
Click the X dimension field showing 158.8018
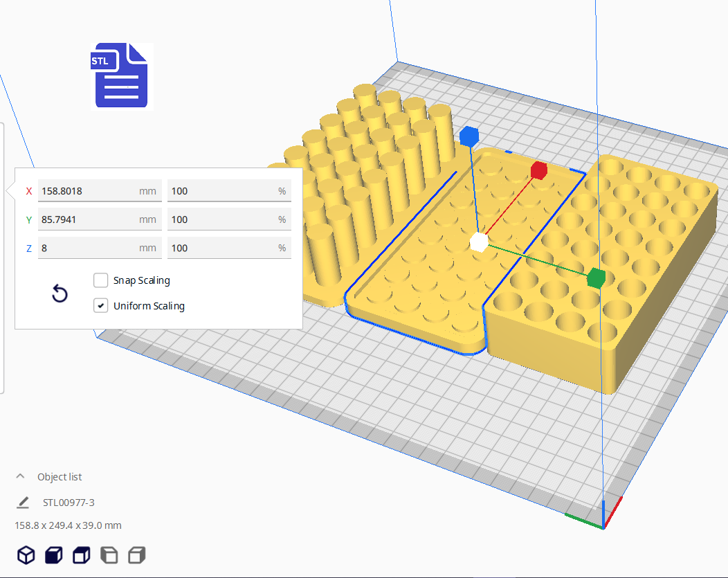click(87, 191)
